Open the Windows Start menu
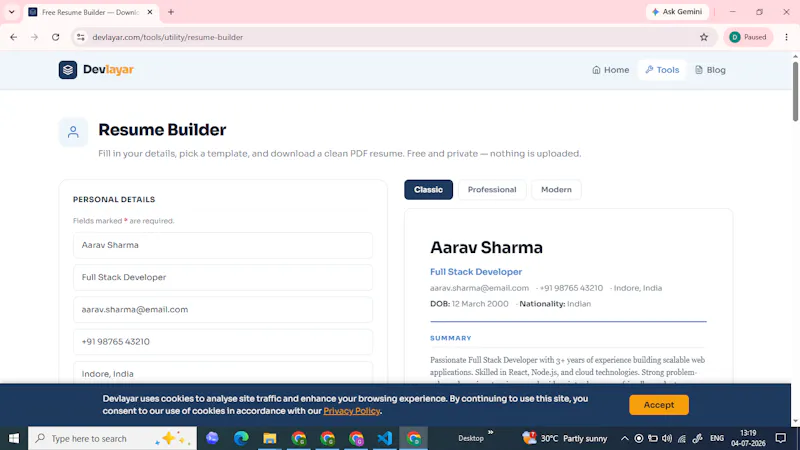 point(14,438)
